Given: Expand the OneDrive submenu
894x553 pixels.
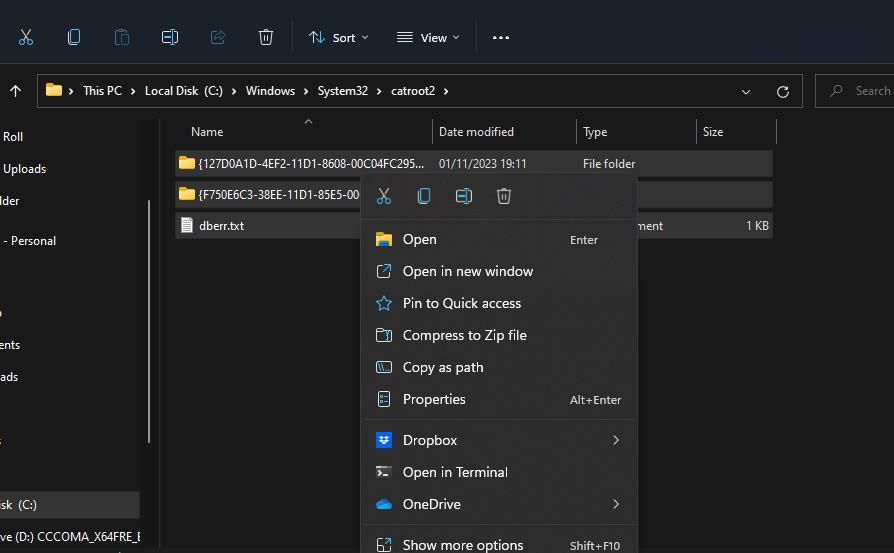Looking at the screenshot, I should coord(615,504).
